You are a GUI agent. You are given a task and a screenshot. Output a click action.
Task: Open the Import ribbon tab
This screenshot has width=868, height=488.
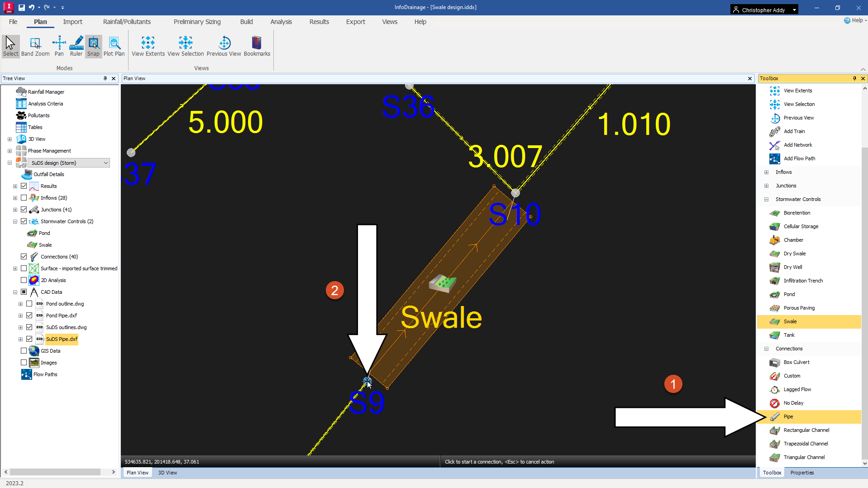72,22
